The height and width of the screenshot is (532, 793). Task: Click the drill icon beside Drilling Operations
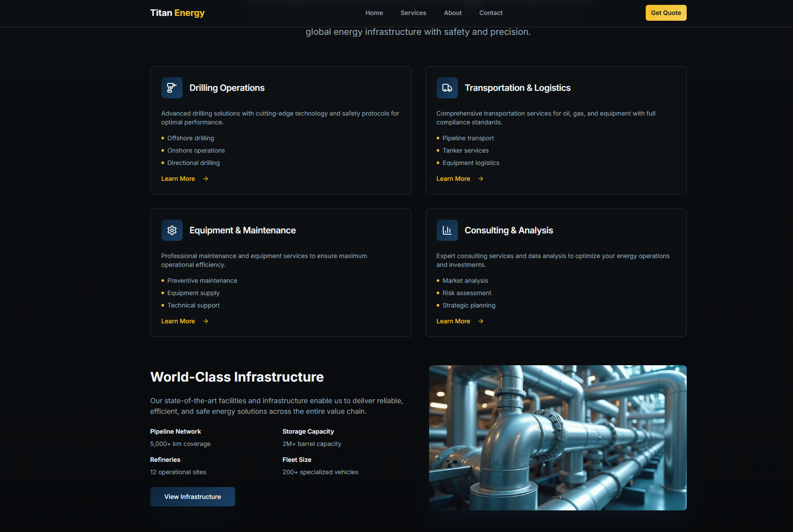(x=172, y=88)
